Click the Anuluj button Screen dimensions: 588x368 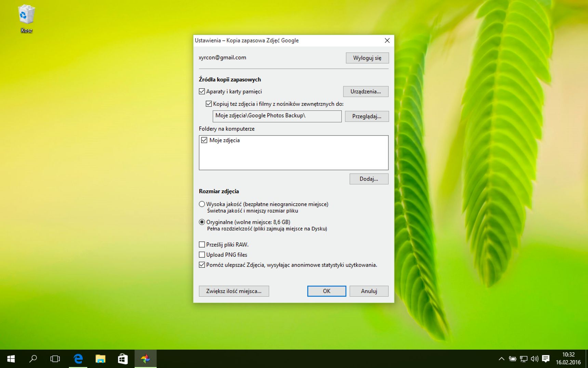tap(369, 291)
